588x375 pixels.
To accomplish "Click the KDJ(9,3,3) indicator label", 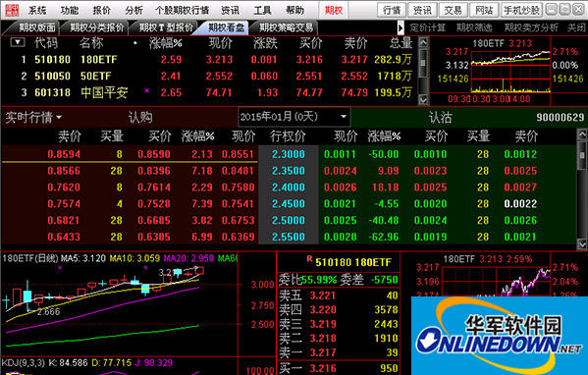I will (x=24, y=362).
